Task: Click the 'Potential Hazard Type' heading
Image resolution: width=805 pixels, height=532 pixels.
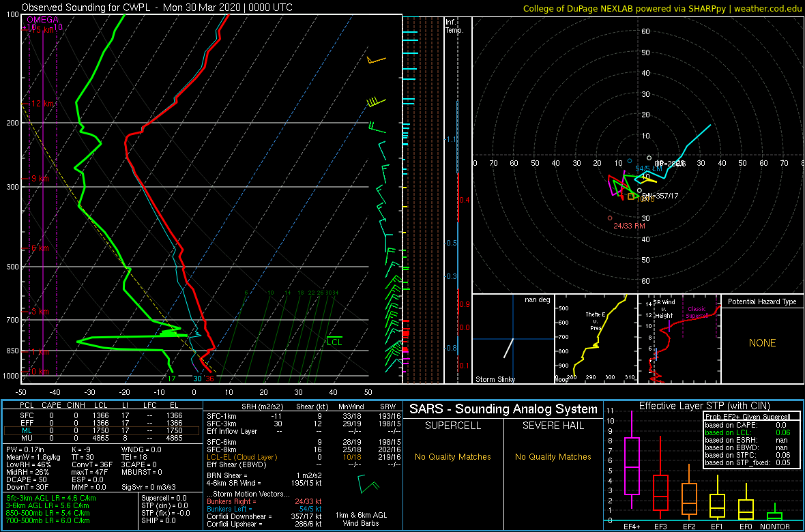Action: tap(763, 301)
